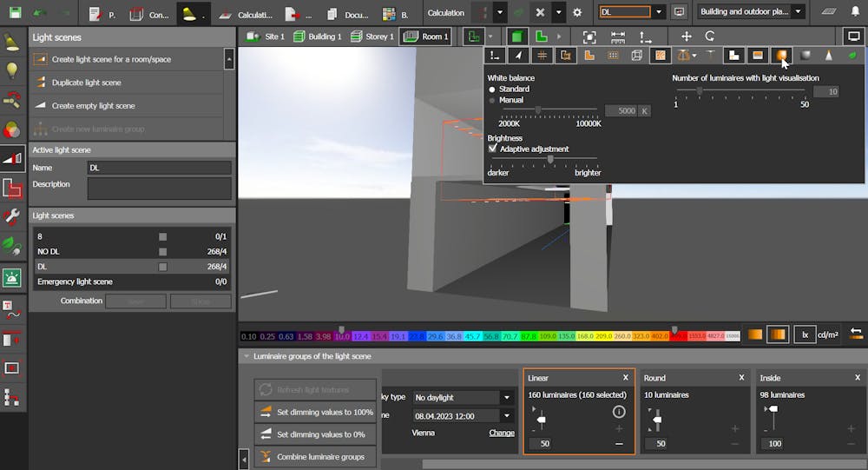Select Standard white balance option

click(x=493, y=89)
